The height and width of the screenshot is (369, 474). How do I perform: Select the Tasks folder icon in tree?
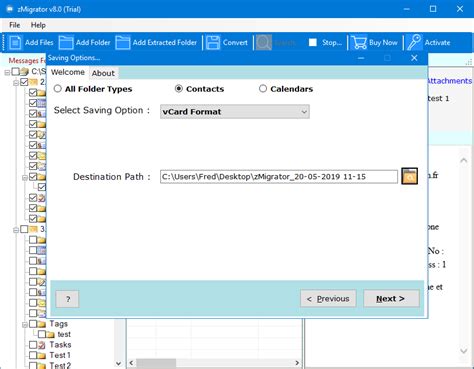point(42,345)
